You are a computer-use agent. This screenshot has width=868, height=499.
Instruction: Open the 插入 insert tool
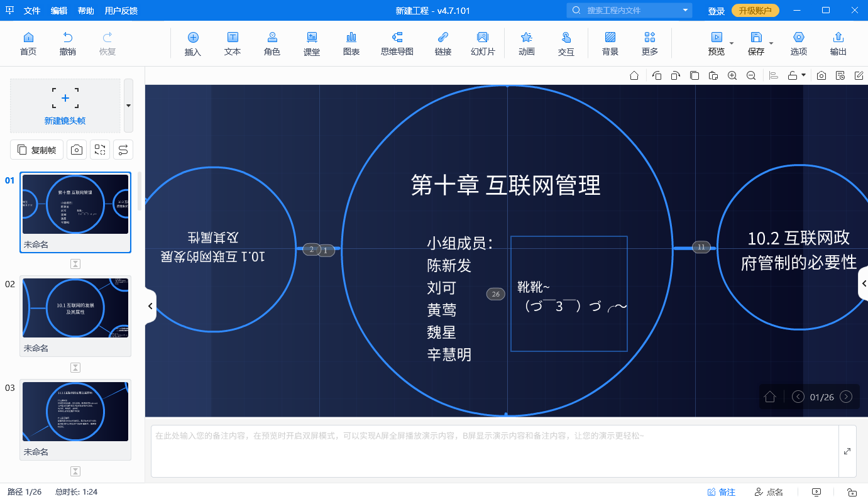(x=193, y=44)
